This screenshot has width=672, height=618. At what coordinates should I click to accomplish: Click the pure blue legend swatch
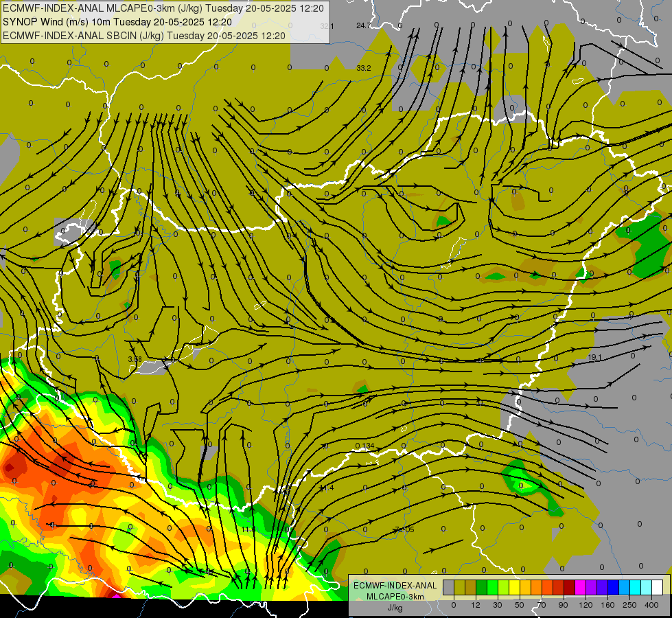coord(613,587)
